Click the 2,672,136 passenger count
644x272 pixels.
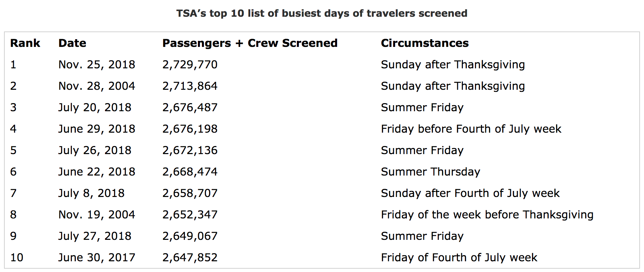(190, 150)
